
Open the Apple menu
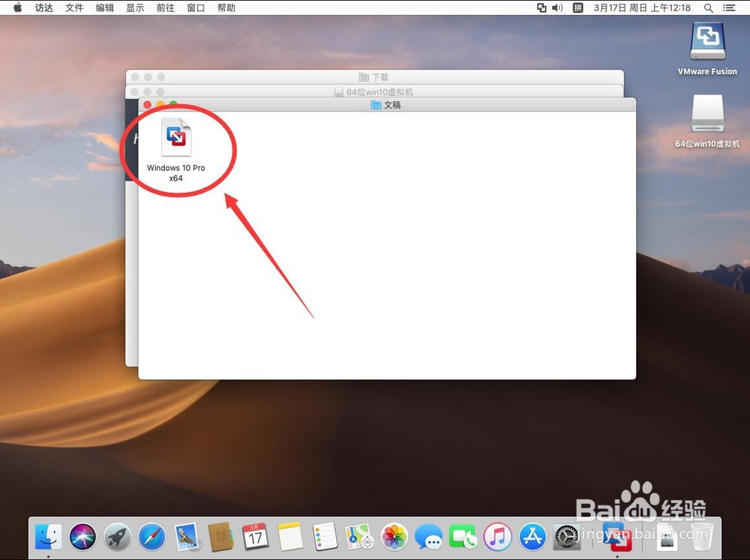click(x=18, y=7)
